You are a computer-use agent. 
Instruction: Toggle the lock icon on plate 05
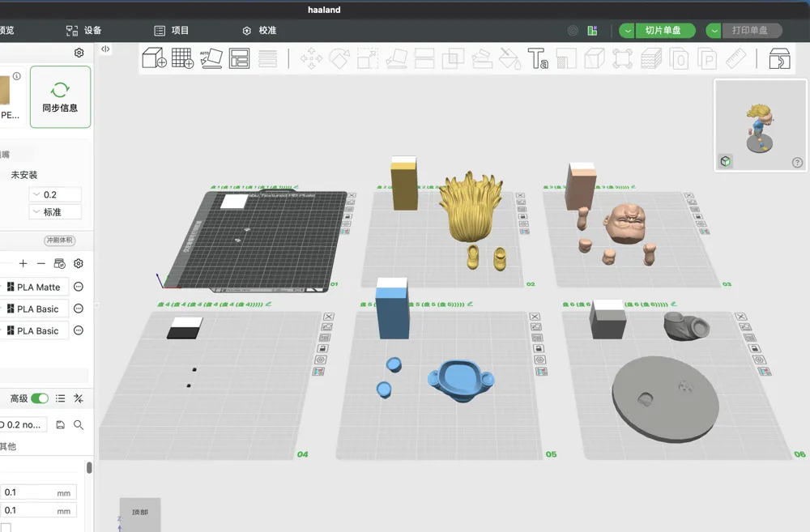tap(538, 349)
